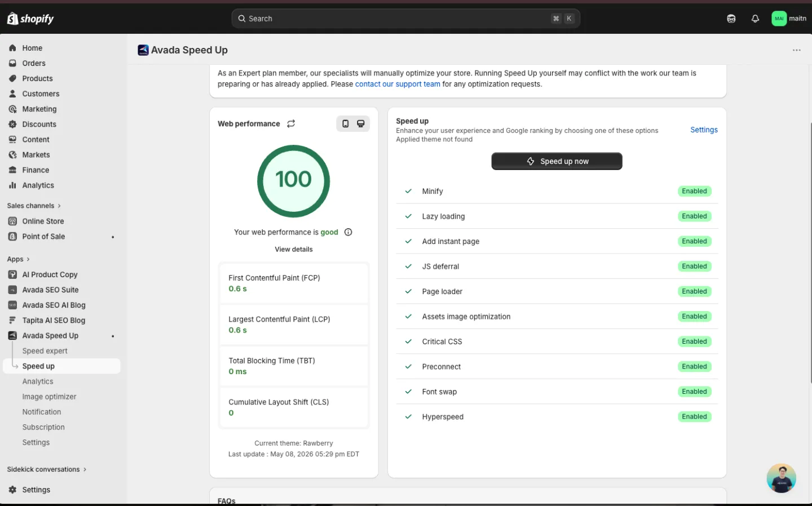Image resolution: width=812 pixels, height=506 pixels.
Task: Click in the Search input field
Action: 405,19
